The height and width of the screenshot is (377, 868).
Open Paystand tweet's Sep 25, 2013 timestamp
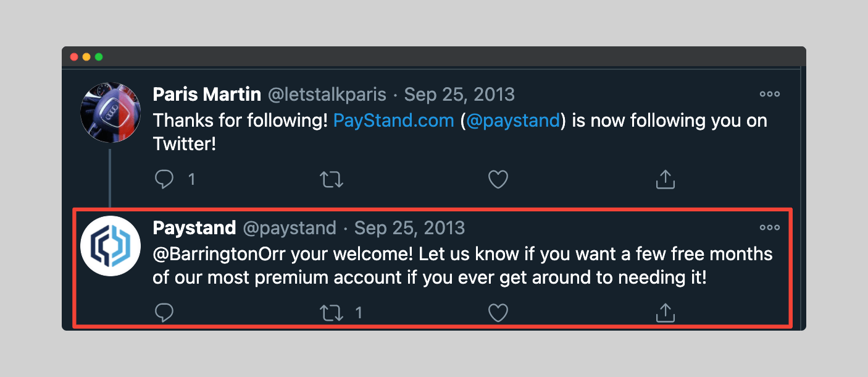(x=410, y=228)
